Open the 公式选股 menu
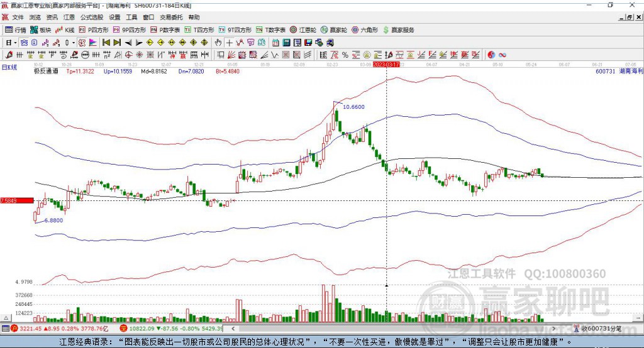Screen dimensions: 644x348 (92, 17)
